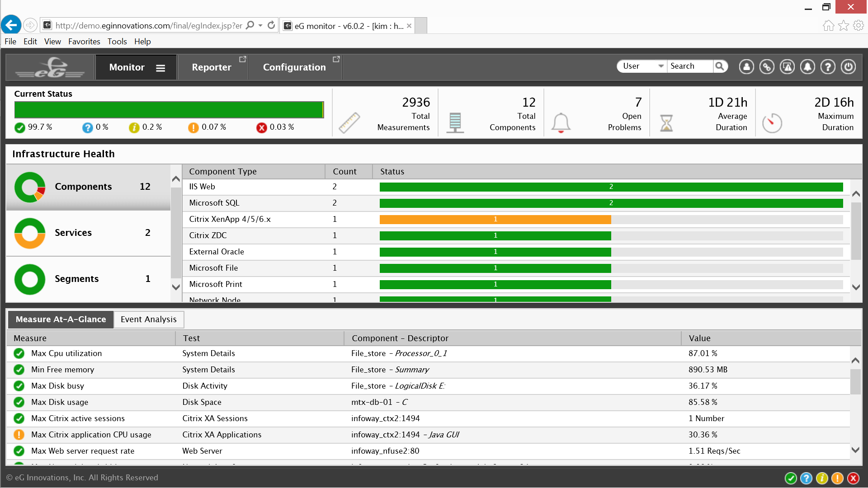The height and width of the screenshot is (488, 868).
Task: Open the Favorites menu
Action: [84, 42]
